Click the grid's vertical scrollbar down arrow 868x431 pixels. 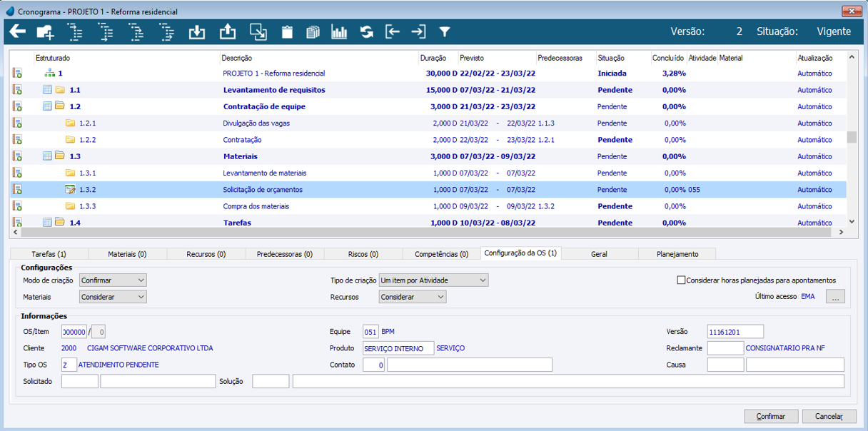852,223
